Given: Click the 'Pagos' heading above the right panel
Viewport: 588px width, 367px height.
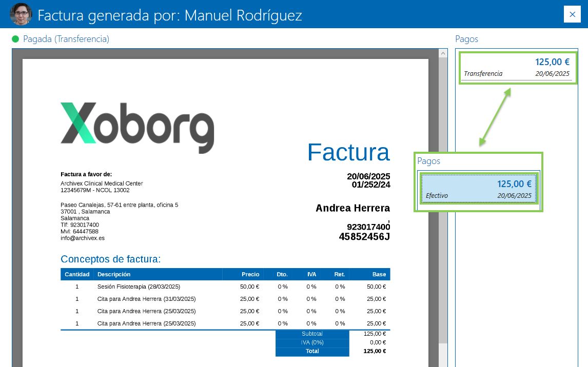Looking at the screenshot, I should [466, 39].
